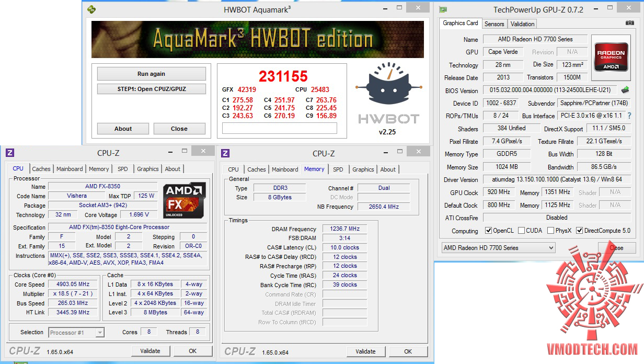Click Validate in the left CPU-Z window
644x364 pixels.
151,351
